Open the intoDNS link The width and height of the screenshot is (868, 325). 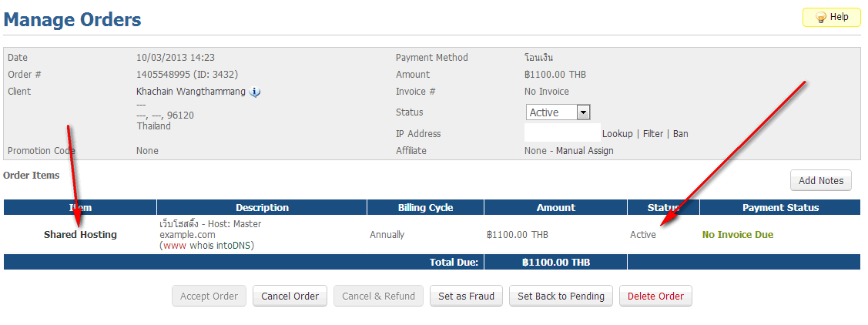[x=236, y=246]
